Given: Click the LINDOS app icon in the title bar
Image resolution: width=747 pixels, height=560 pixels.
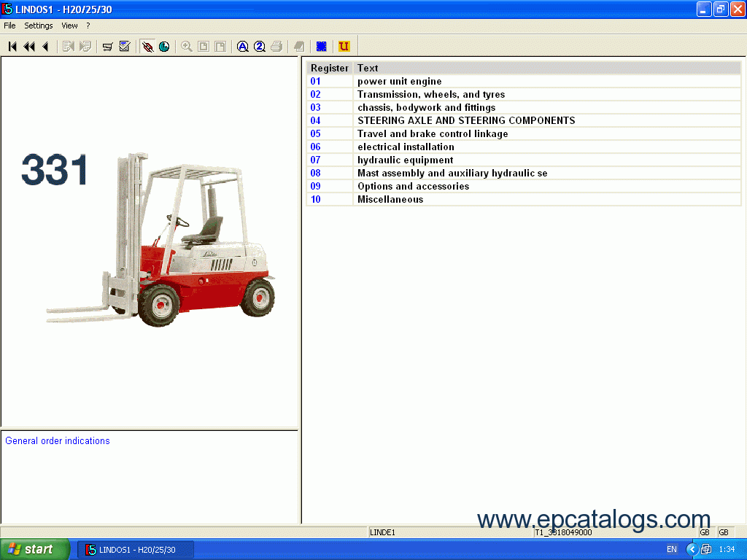Looking at the screenshot, I should click(7, 9).
